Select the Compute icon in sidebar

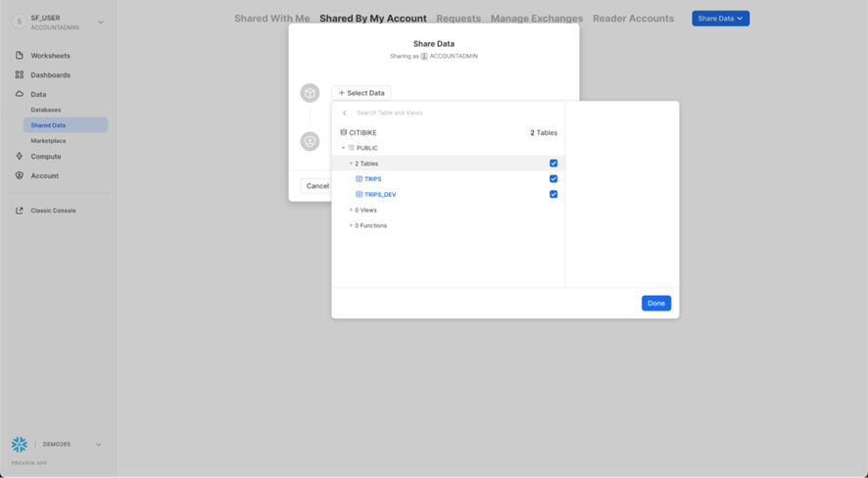point(20,157)
